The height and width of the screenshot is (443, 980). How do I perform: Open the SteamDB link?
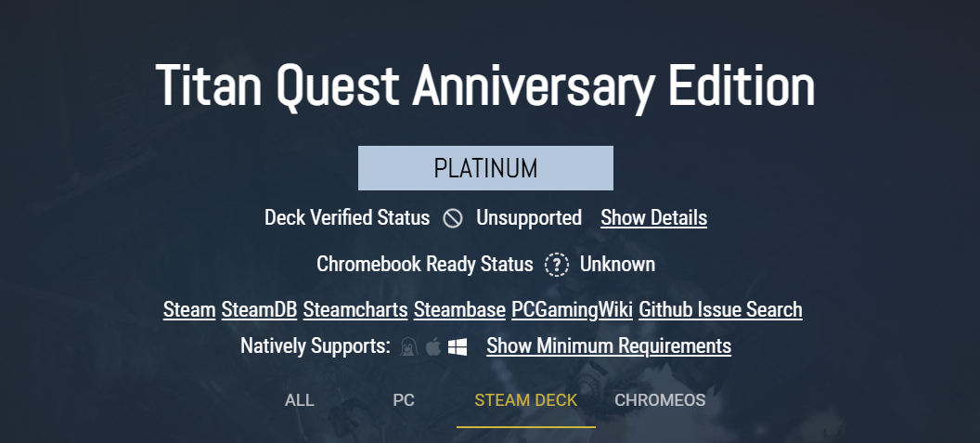coord(259,309)
